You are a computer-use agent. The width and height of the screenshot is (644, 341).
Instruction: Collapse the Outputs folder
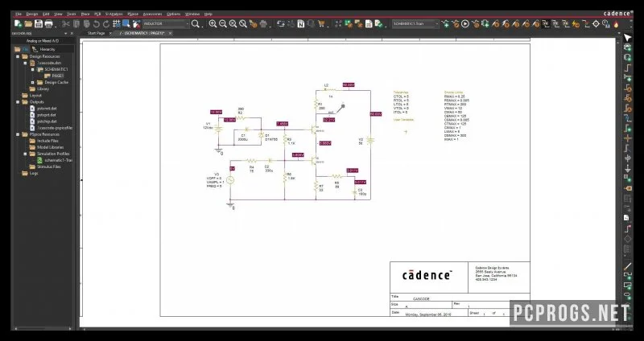pyautogui.click(x=18, y=102)
